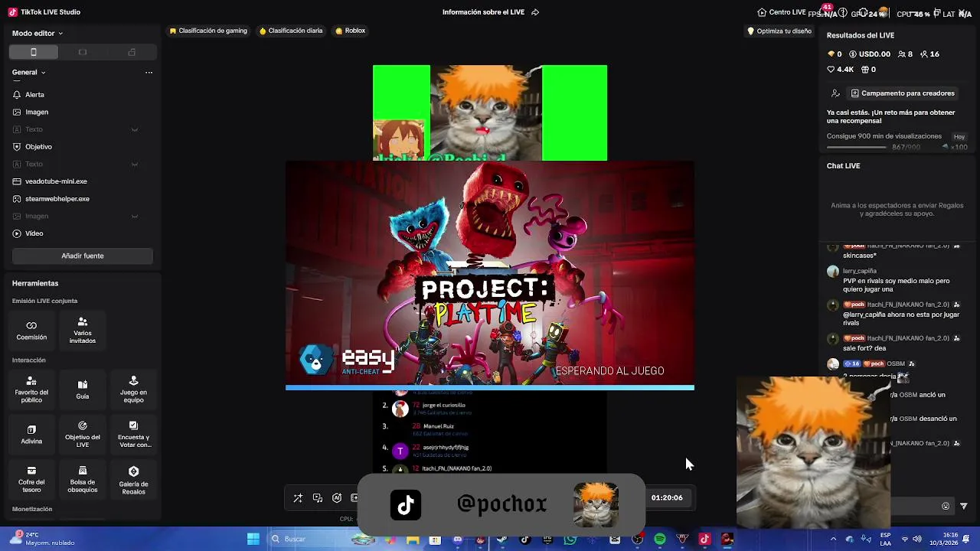
Task: Click Información sobre el LIVE title
Action: point(483,12)
